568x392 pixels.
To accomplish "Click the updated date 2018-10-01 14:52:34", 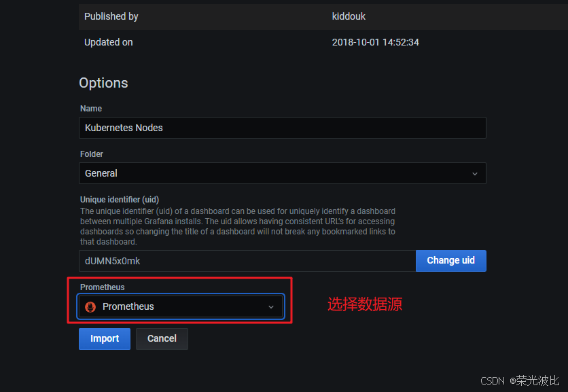I will (375, 42).
